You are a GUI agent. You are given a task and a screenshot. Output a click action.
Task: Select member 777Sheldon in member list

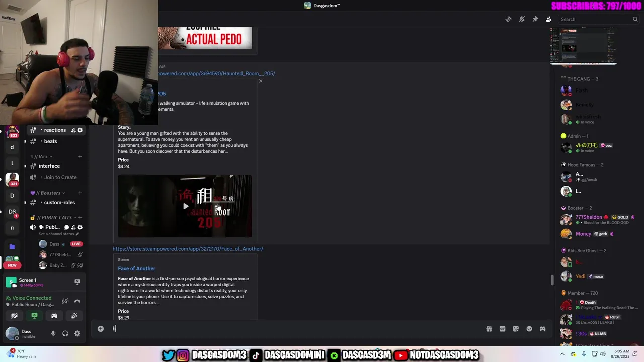598,219
